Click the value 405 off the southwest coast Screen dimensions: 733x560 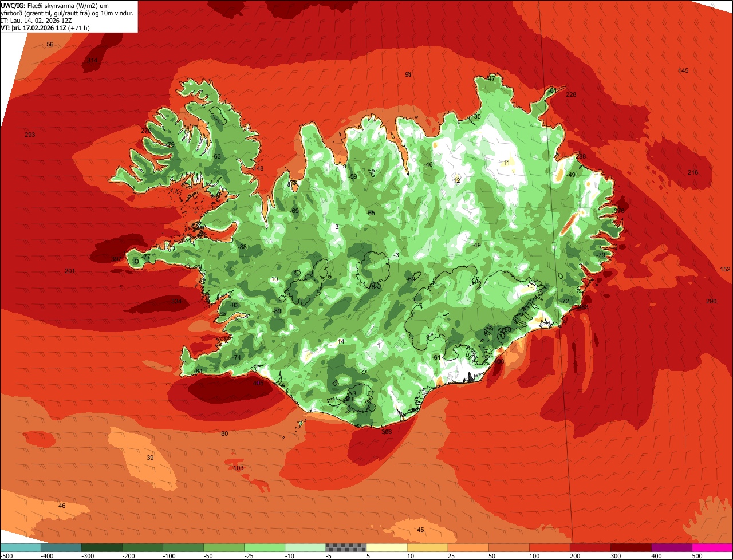[258, 383]
